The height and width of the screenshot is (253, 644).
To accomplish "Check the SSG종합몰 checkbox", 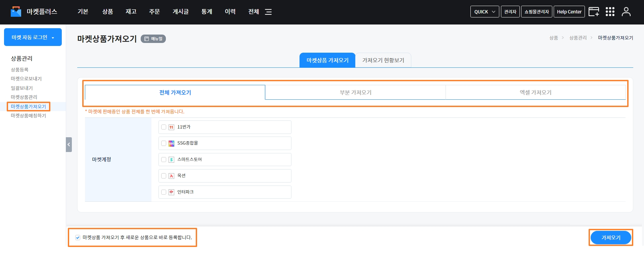I will pyautogui.click(x=164, y=143).
